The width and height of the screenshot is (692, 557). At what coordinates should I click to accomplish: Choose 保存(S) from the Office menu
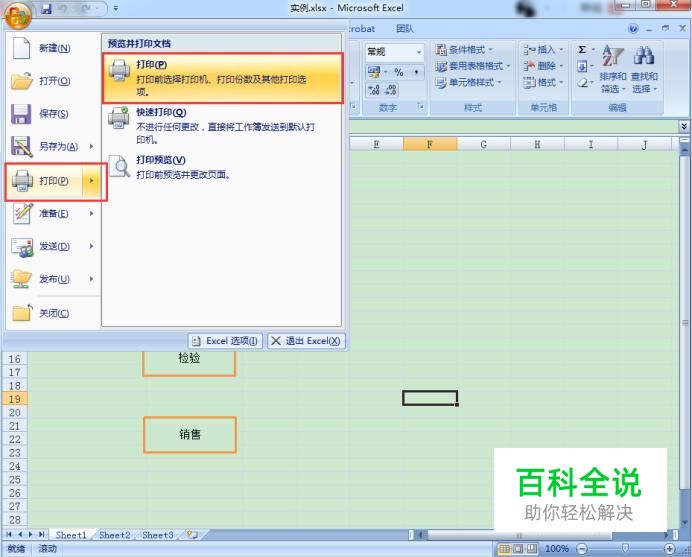53,113
